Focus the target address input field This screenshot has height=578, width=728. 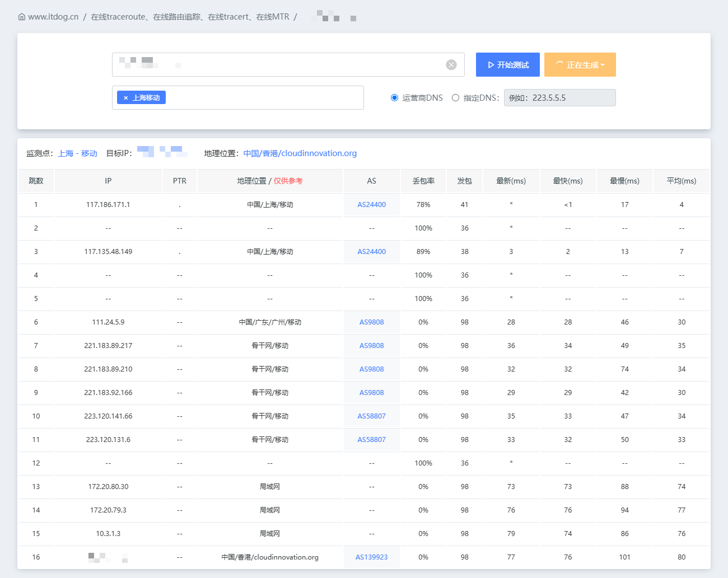pos(288,64)
